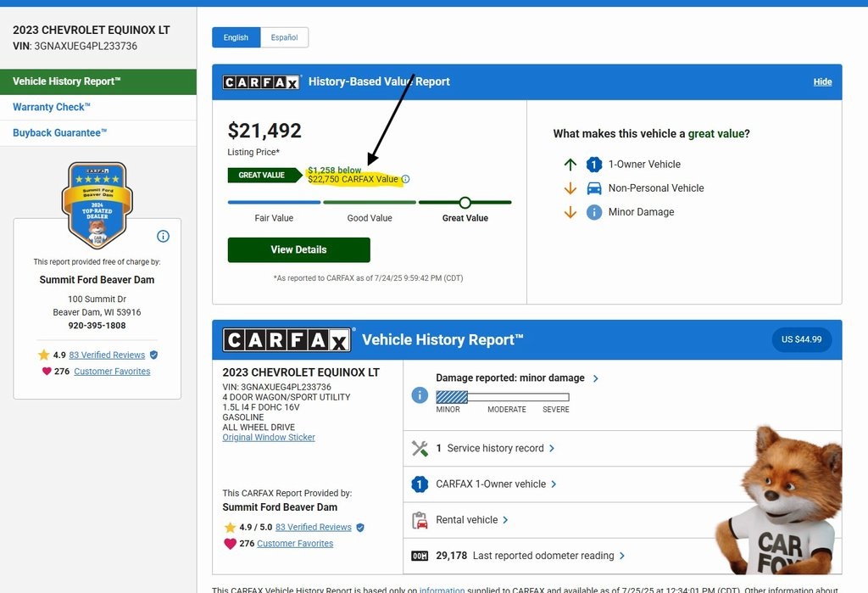Click the 100 Summit Dr address line
Image resolution: width=868 pixels, height=593 pixels.
point(97,299)
